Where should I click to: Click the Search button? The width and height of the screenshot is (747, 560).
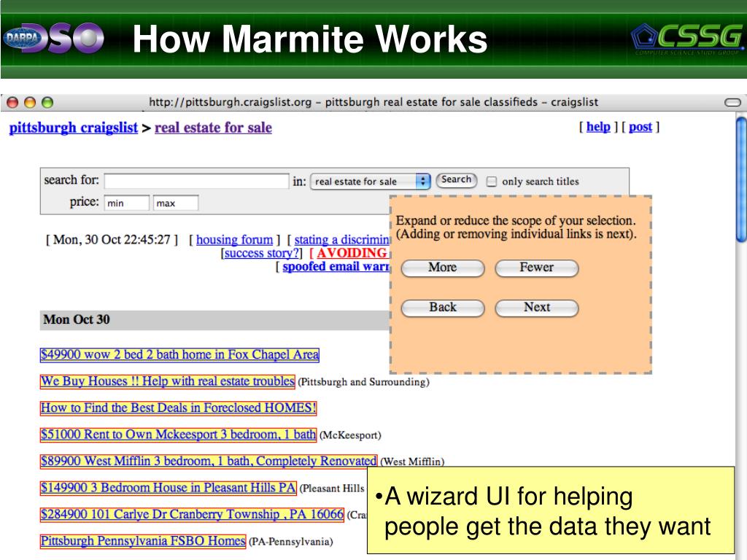[x=456, y=180]
